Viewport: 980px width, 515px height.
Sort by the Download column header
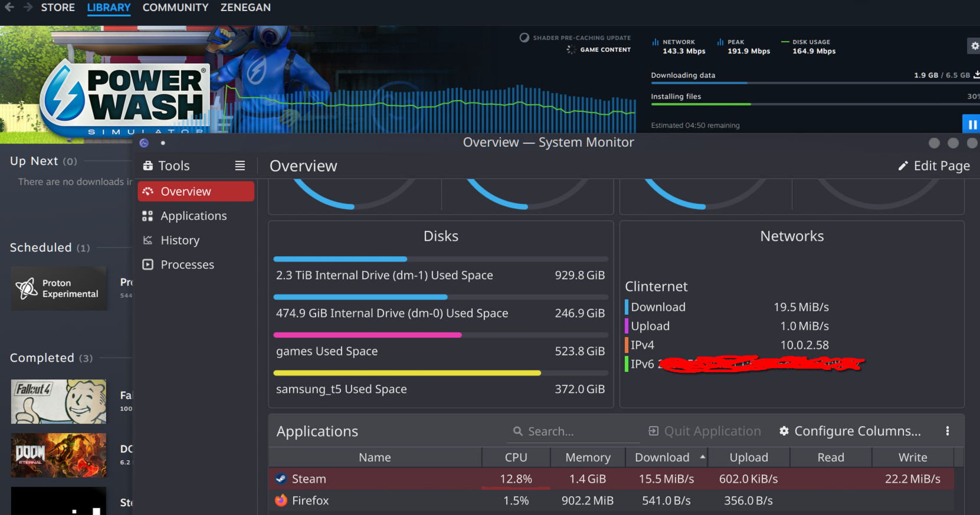pos(662,457)
